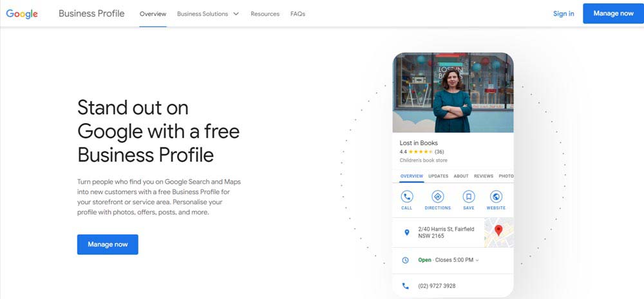
Task: Tap the Directions diamond icon
Action: (437, 197)
